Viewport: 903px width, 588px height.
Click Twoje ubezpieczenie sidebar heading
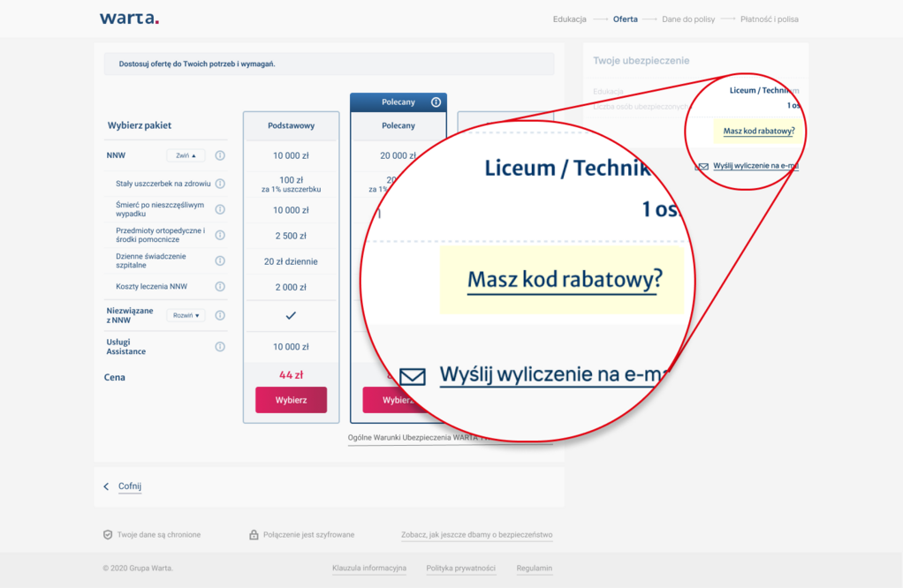point(641,60)
